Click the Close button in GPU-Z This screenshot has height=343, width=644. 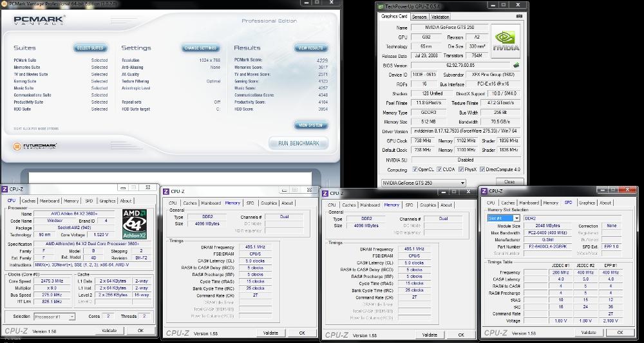click(x=509, y=181)
